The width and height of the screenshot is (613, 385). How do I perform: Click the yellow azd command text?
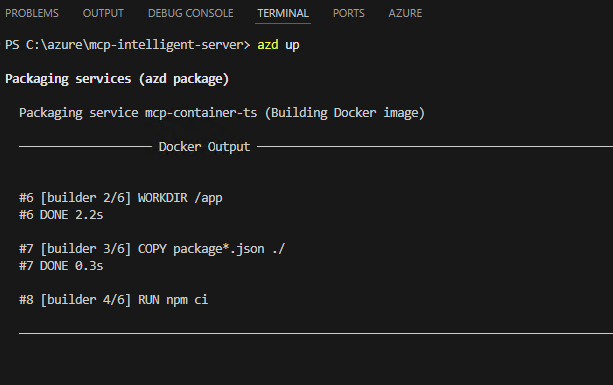point(268,45)
